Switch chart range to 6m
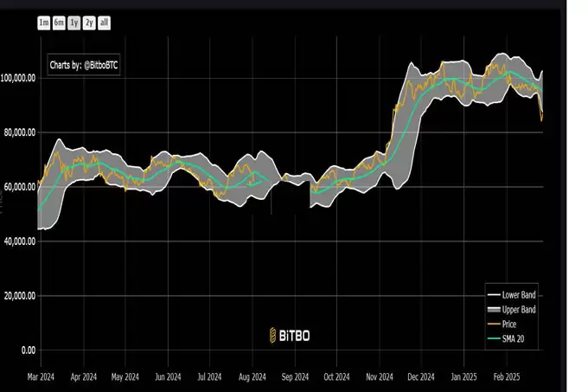 point(59,22)
